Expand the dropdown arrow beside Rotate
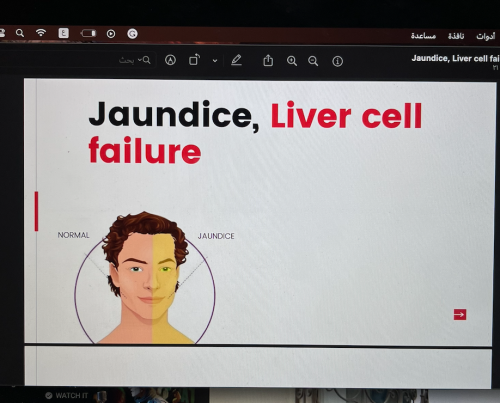The height and width of the screenshot is (403, 500). point(215,61)
